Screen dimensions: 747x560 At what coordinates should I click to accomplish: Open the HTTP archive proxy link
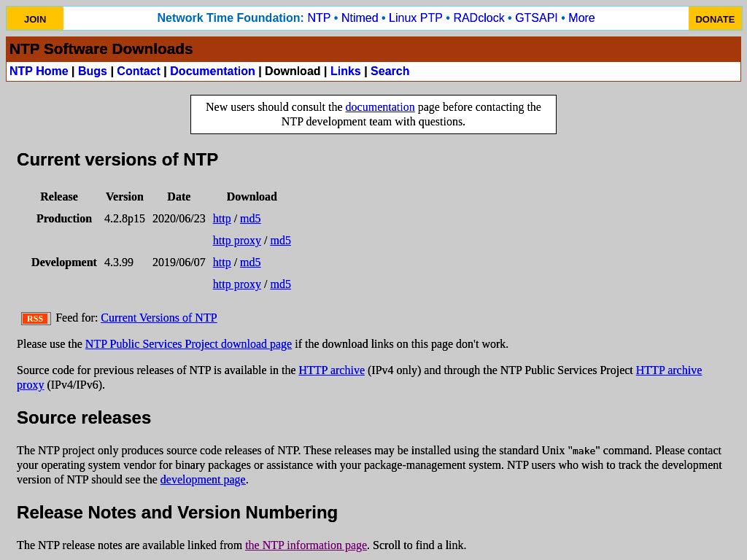pos(668,370)
